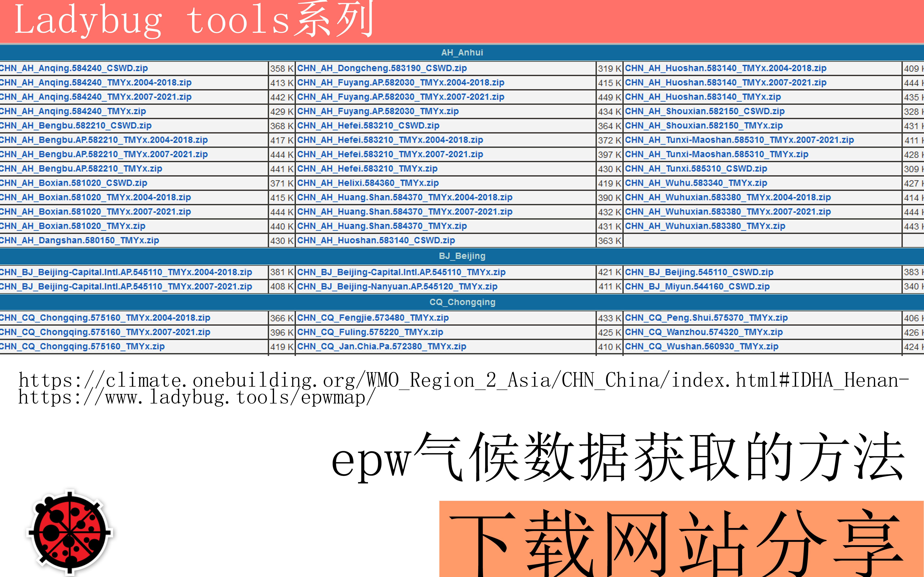The image size is (924, 577).
Task: Click CHN_AH_Huoshan.583140_TMYx.2004-2018.zip
Action: click(726, 68)
